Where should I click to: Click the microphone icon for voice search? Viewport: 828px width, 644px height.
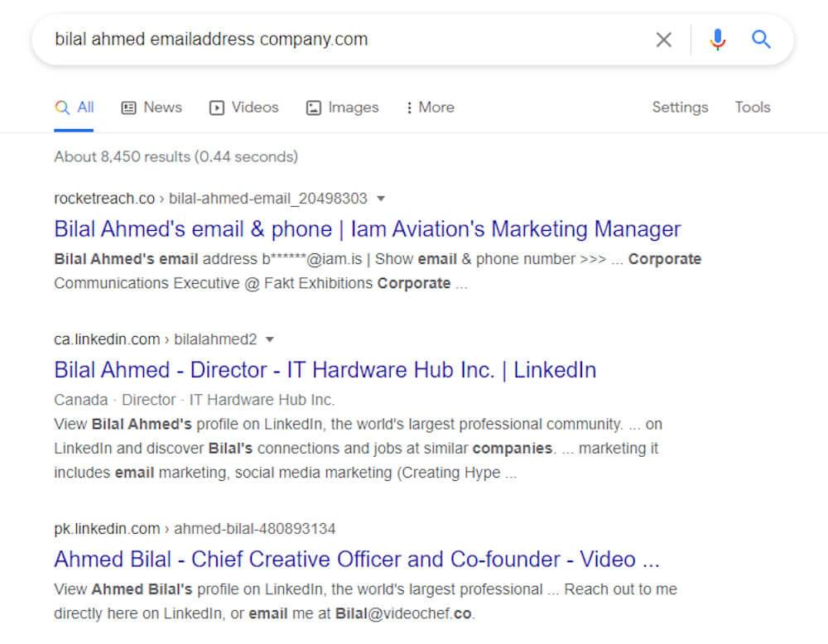coord(717,39)
